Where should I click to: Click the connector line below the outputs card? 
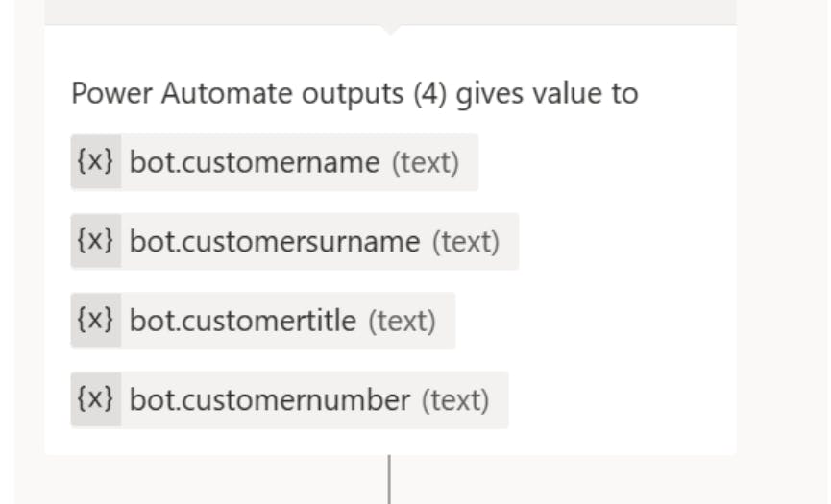pyautogui.click(x=389, y=479)
